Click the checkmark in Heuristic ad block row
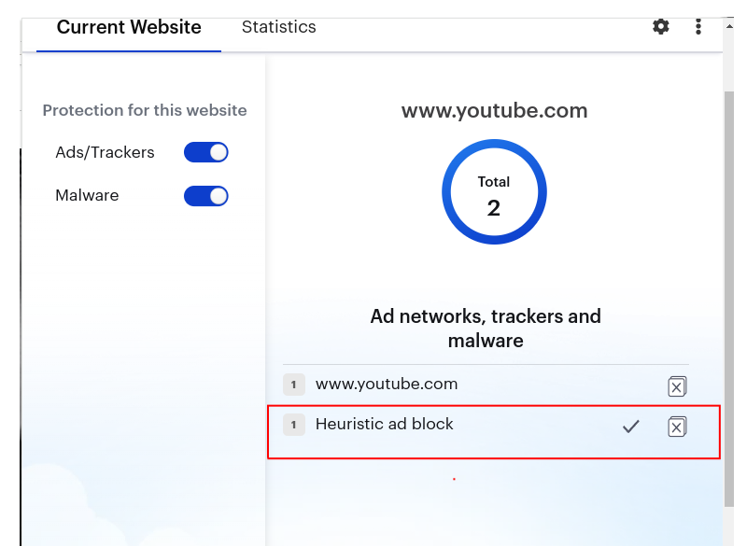The height and width of the screenshot is (560, 747). pyautogui.click(x=631, y=427)
